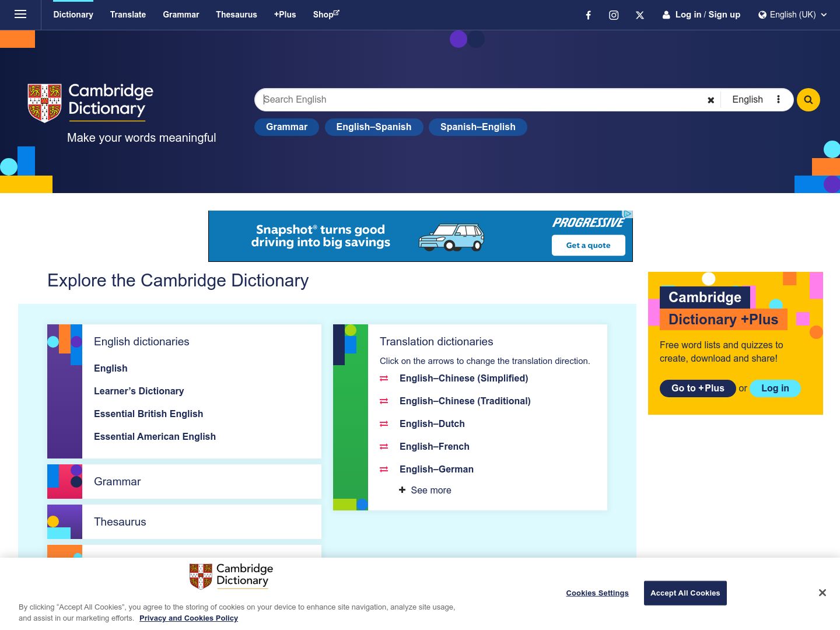840x630 pixels.
Task: Click the Translation dictionaries heading
Action: tap(436, 341)
